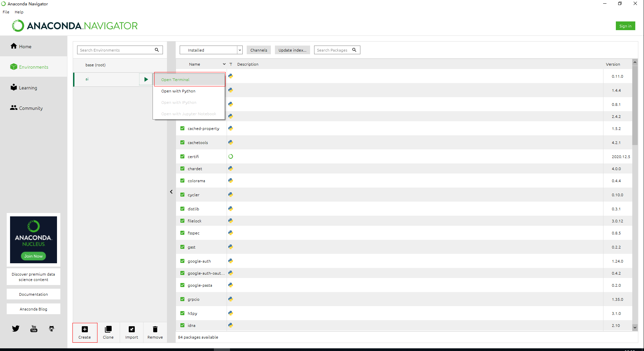
Task: Click the Python icon for distlib
Action: (x=231, y=209)
